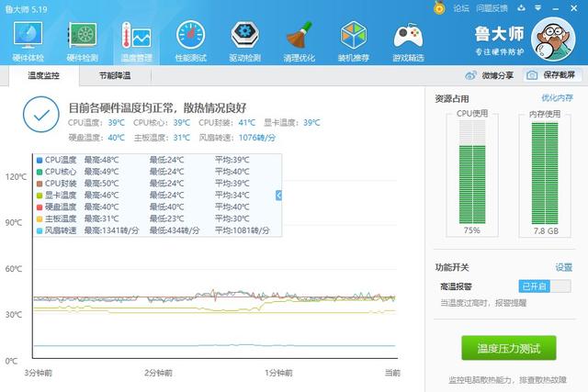The image size is (588, 392).
Task: Click the brown CPU封装 legend swatch
Action: pyautogui.click(x=40, y=184)
